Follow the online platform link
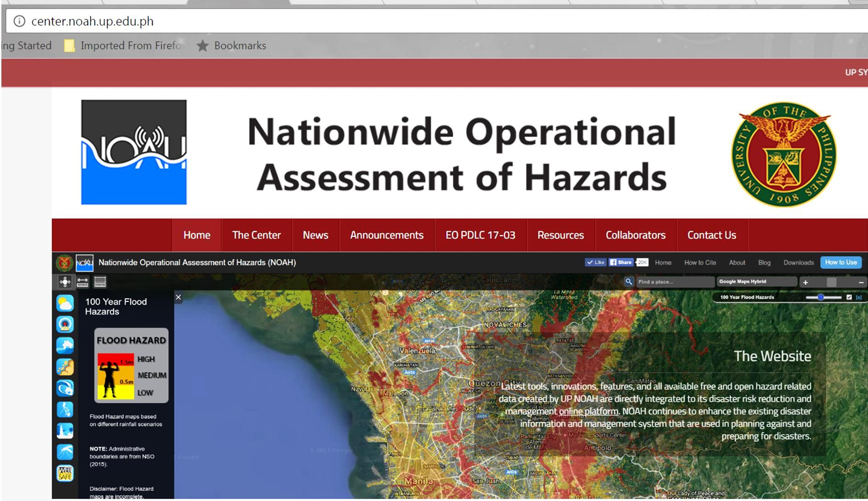The height and width of the screenshot is (501, 868). (x=588, y=411)
